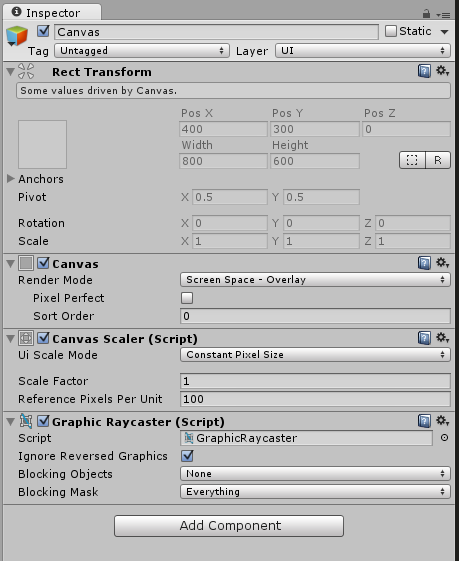The height and width of the screenshot is (561, 459).
Task: Click the GameObject cube icon
Action: pyautogui.click(x=17, y=36)
